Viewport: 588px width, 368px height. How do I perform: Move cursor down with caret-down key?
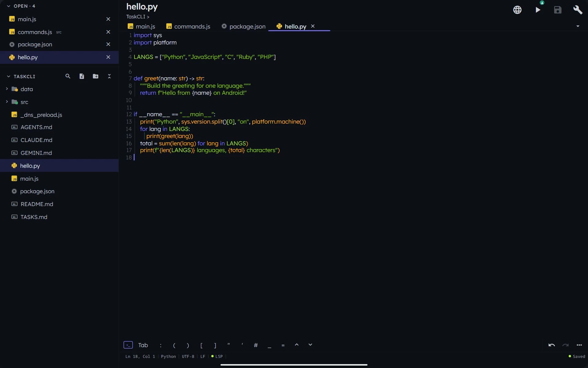click(310, 345)
